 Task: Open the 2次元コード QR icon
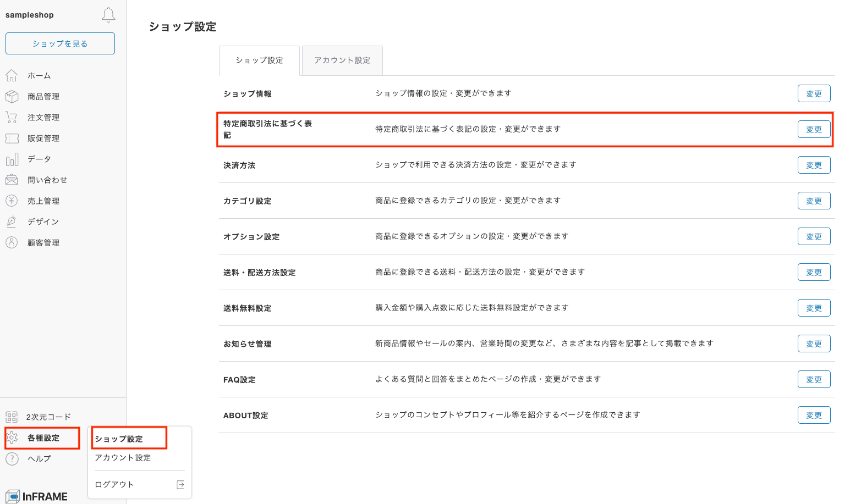12,417
